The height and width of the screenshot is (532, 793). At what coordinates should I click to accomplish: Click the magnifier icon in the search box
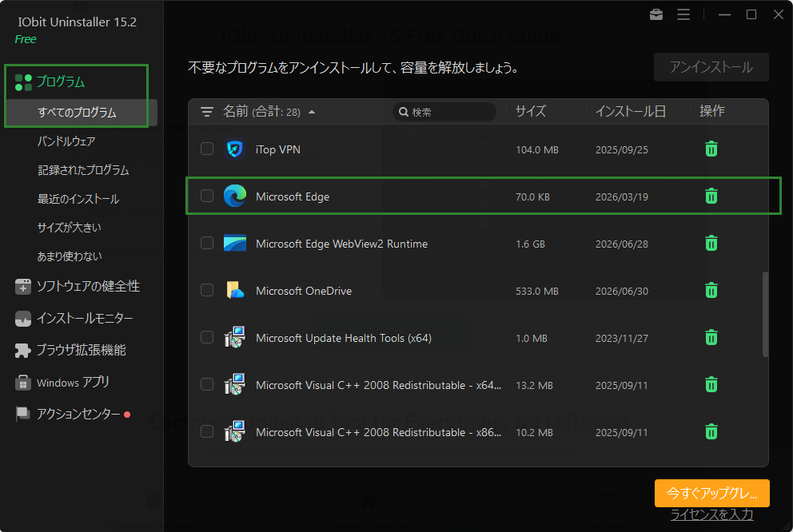(404, 112)
